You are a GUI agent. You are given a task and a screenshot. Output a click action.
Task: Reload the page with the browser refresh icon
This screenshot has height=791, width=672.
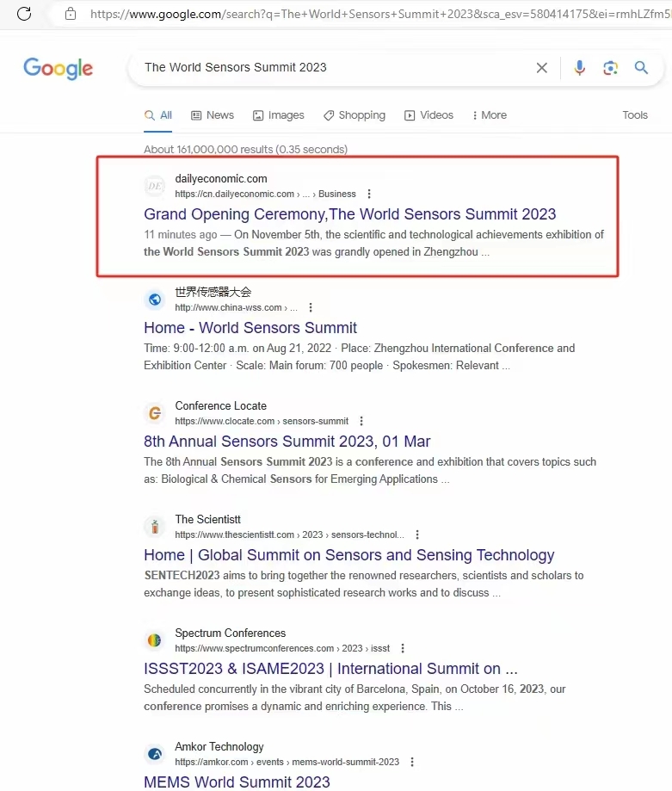24,13
